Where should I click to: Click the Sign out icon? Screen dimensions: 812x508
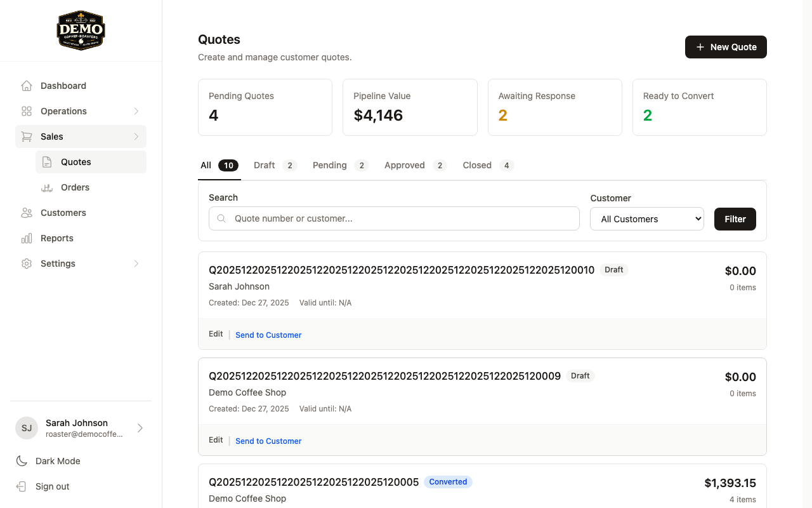point(21,486)
